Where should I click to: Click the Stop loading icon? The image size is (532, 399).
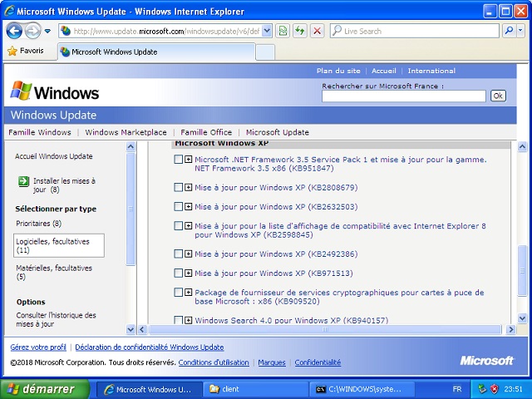317,31
